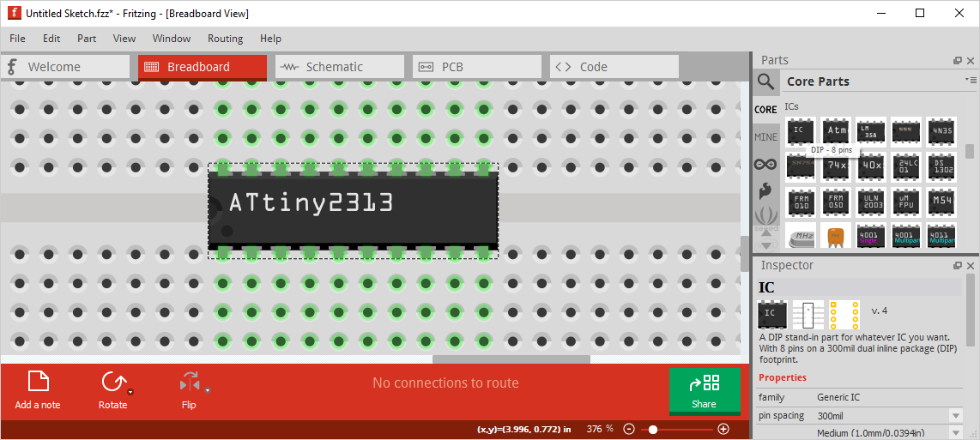Select the ULN2003 chip in parts
Image resolution: width=980 pixels, height=440 pixels.
pyautogui.click(x=871, y=202)
